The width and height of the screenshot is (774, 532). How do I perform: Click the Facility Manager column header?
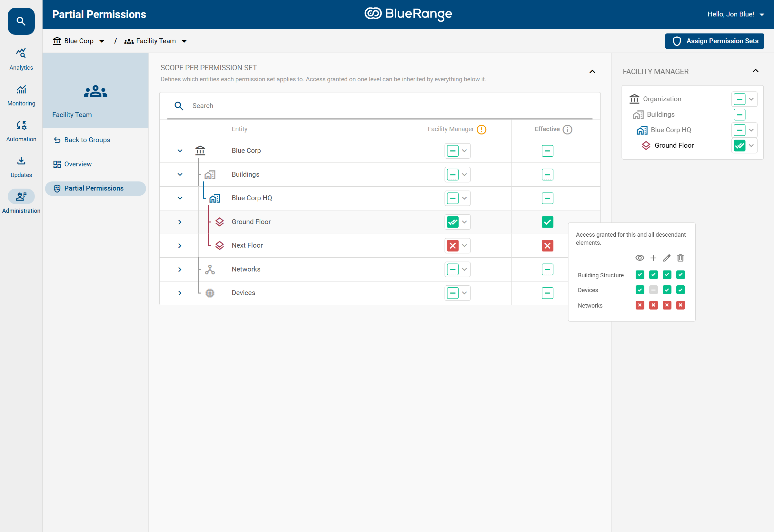point(451,129)
